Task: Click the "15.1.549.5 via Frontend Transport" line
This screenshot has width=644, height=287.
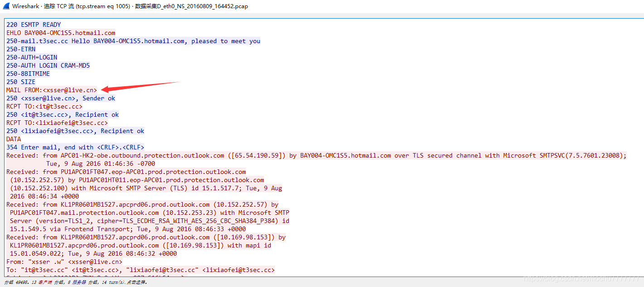Action: tap(128, 229)
